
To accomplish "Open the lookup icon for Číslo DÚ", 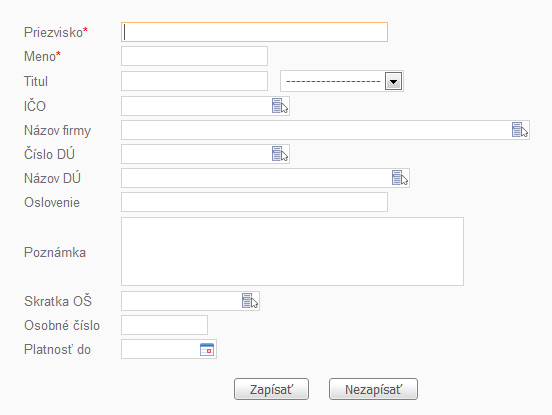I will (x=280, y=154).
